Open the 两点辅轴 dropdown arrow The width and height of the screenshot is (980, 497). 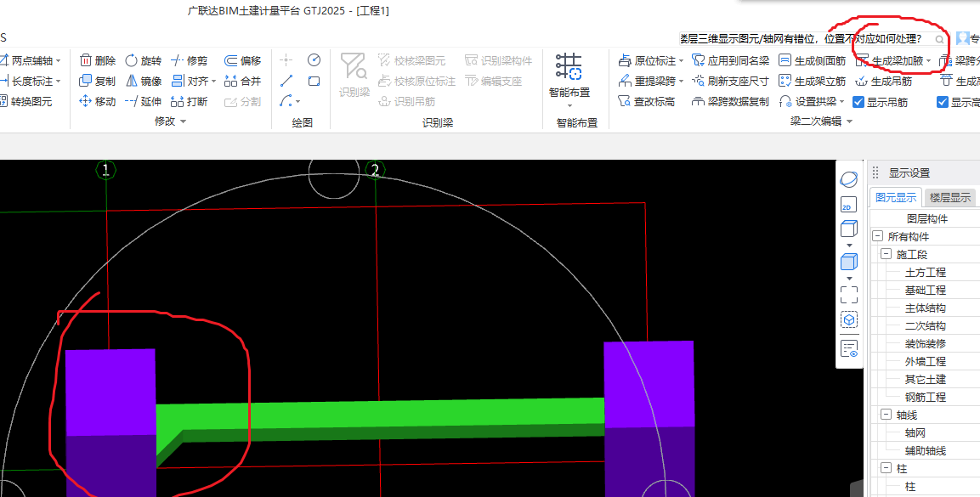coord(58,60)
